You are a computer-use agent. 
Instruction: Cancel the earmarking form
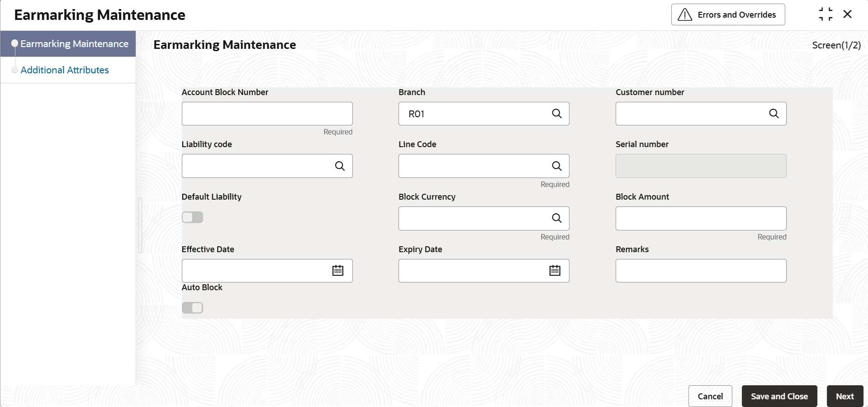tap(710, 396)
